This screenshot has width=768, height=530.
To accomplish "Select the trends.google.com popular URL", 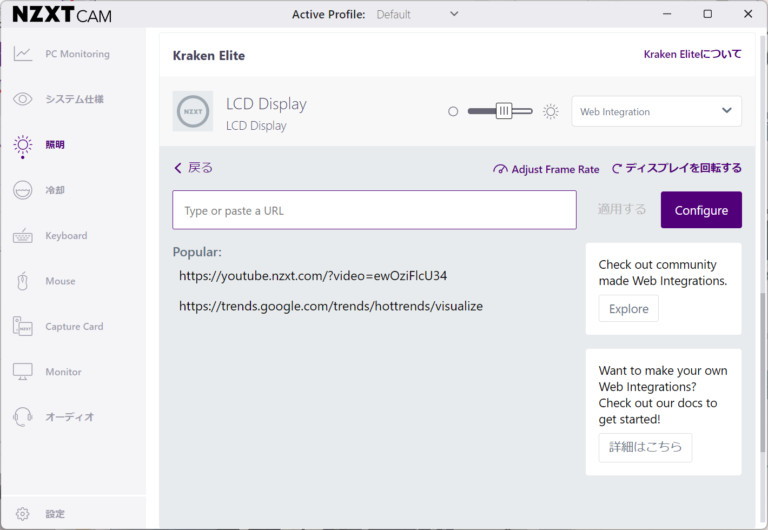I will click(331, 306).
